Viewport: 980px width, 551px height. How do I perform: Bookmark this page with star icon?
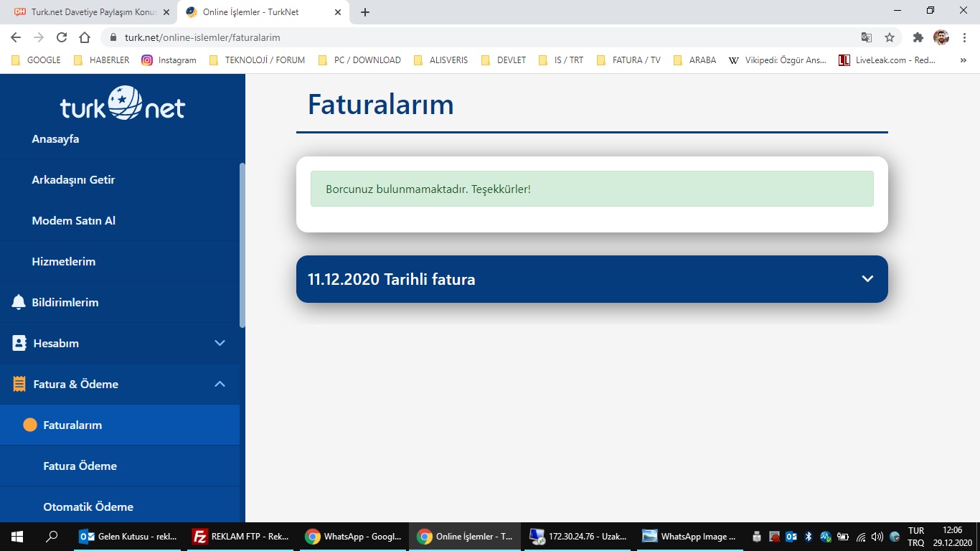pyautogui.click(x=890, y=37)
